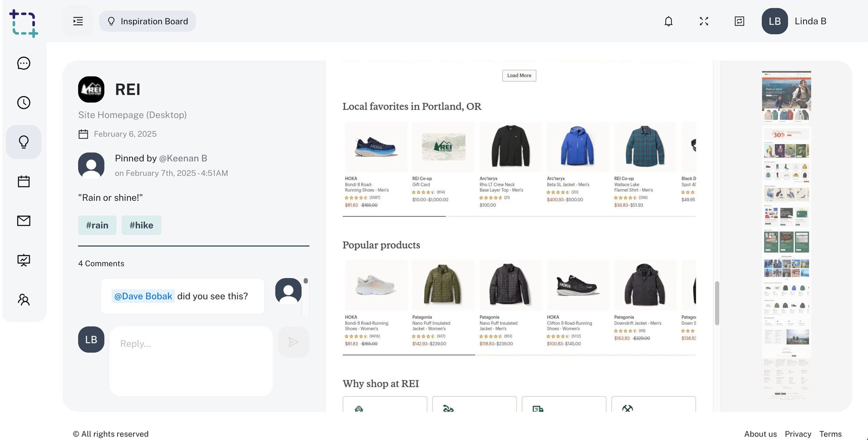
Task: Open calendar from sidebar
Action: coord(24,182)
